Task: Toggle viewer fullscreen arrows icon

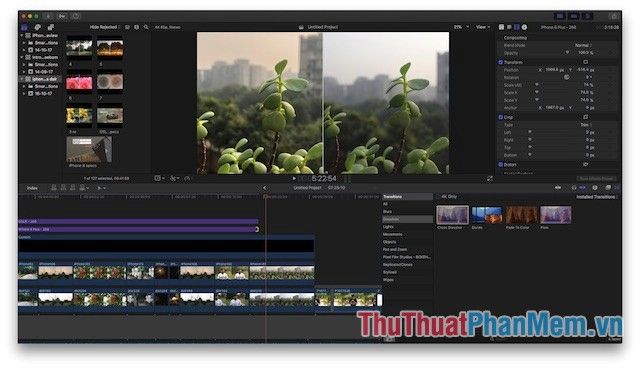Action: [x=490, y=178]
